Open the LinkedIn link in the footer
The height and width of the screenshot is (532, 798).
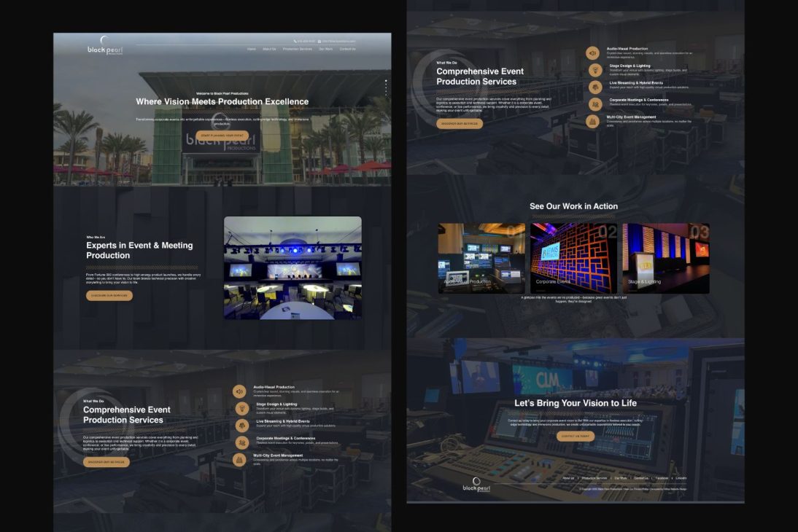point(681,478)
